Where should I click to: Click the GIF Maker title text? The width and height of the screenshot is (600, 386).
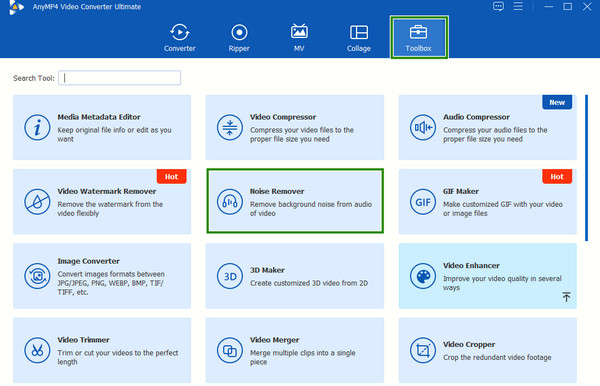(461, 191)
